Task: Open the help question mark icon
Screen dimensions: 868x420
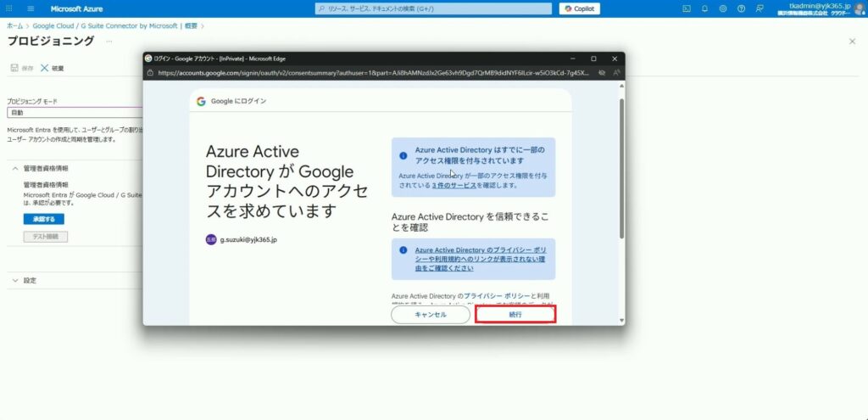Action: [x=741, y=8]
